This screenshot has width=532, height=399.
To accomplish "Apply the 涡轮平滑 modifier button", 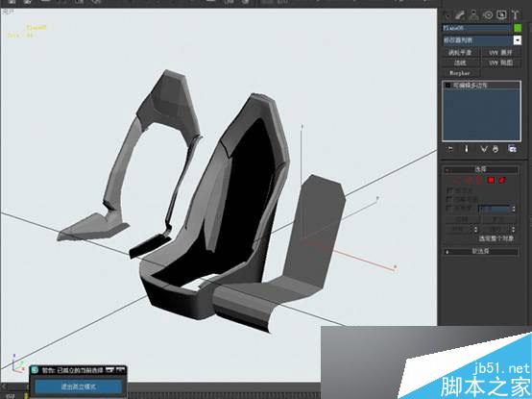I will [x=460, y=53].
